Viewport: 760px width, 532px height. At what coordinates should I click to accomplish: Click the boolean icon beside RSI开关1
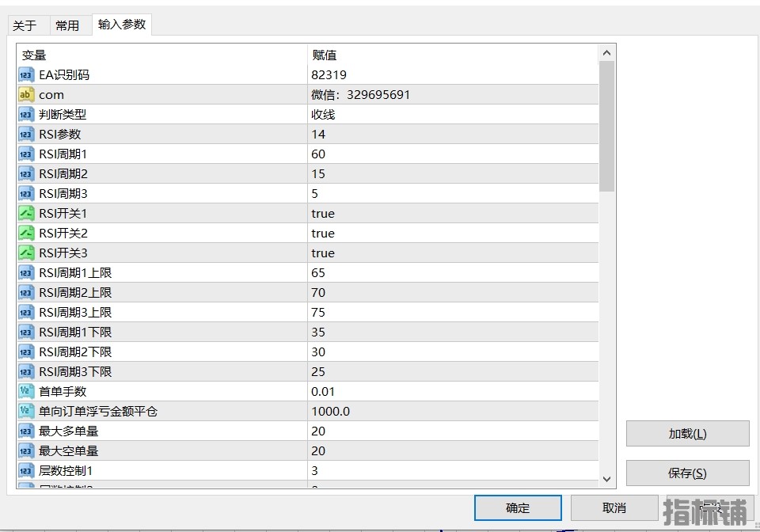point(26,214)
